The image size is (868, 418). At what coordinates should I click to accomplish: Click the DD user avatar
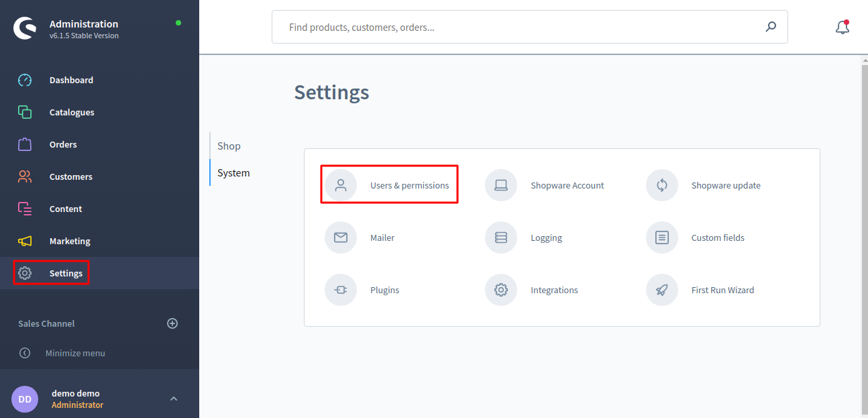pos(25,399)
